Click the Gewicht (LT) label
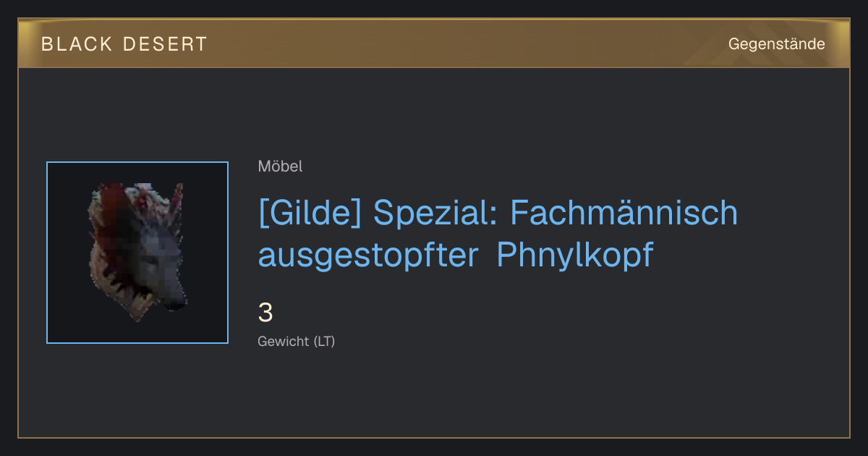The image size is (868, 456). 297,342
